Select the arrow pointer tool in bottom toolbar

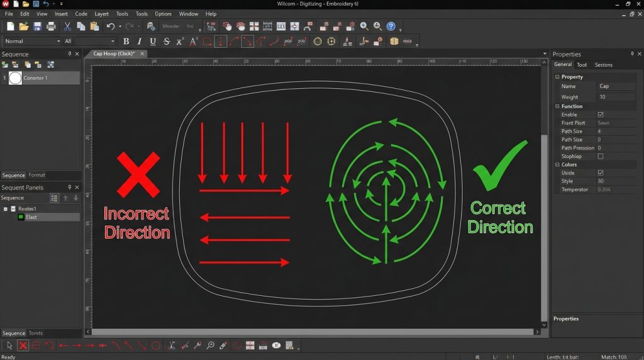tap(9, 346)
